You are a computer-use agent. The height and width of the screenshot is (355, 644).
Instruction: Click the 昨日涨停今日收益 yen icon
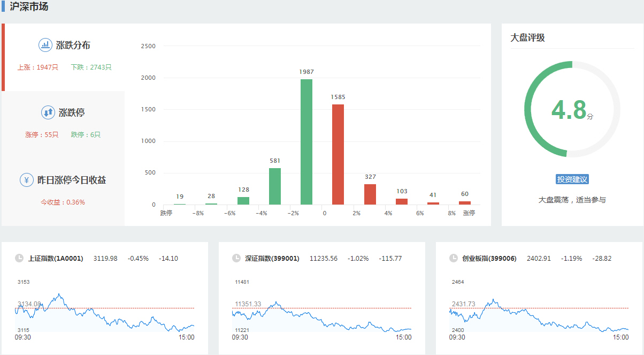point(27,180)
